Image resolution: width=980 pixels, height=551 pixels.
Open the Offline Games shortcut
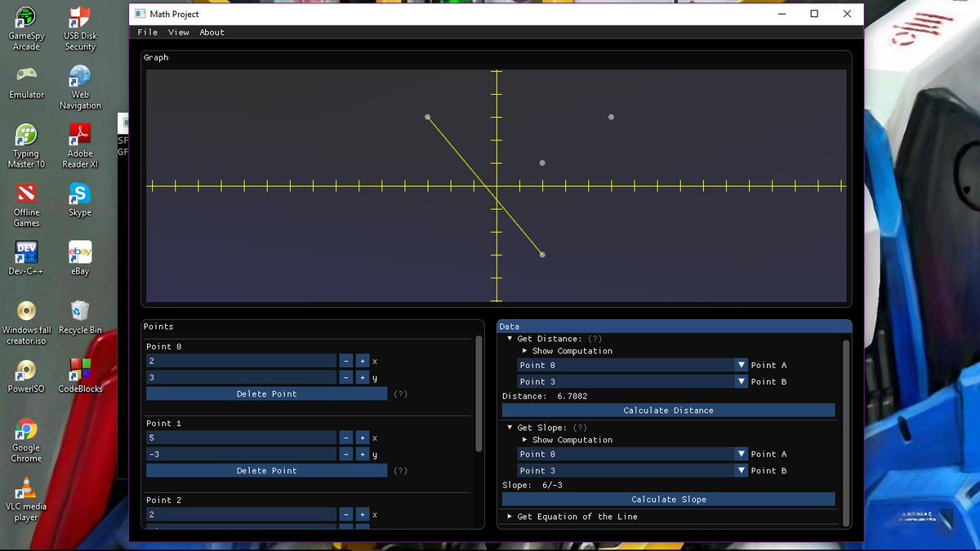26,204
